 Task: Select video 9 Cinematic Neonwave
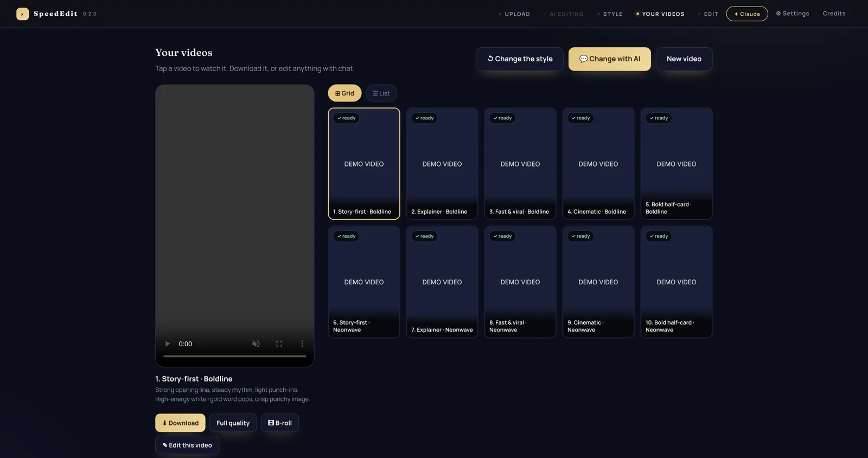(x=598, y=282)
